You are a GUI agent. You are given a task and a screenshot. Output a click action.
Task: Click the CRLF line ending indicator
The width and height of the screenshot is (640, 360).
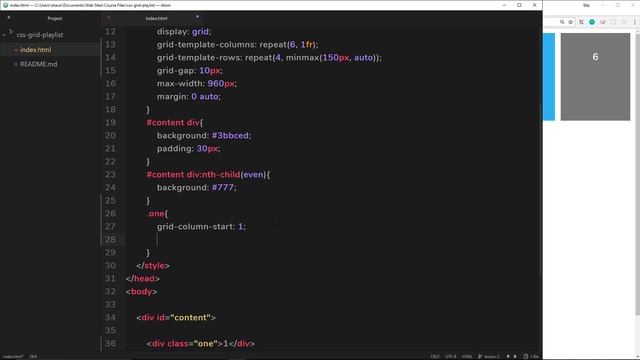[435, 356]
